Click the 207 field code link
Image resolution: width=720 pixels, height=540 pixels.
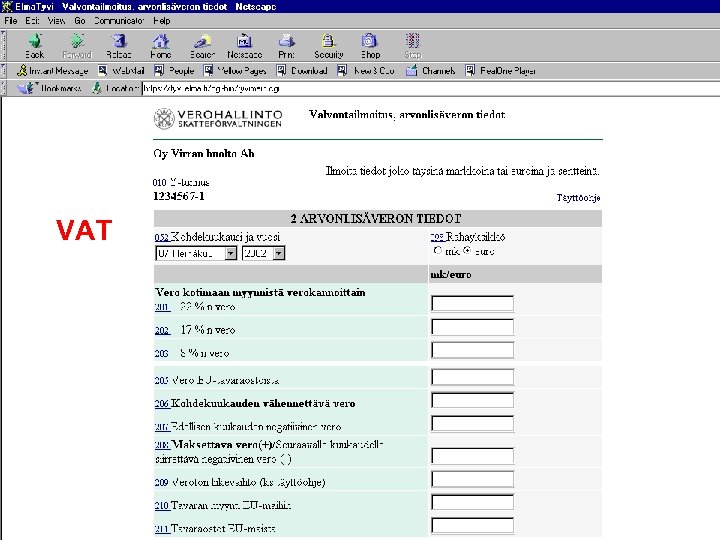(x=162, y=427)
